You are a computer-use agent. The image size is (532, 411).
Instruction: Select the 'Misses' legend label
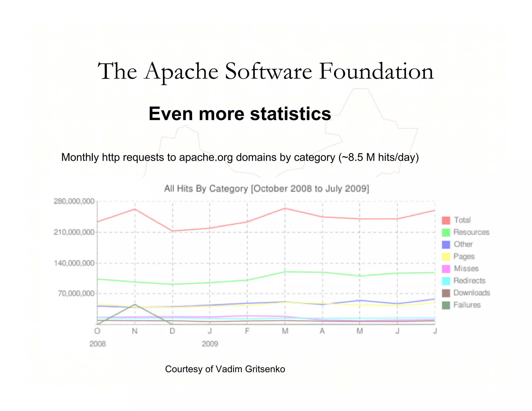pyautogui.click(x=466, y=268)
